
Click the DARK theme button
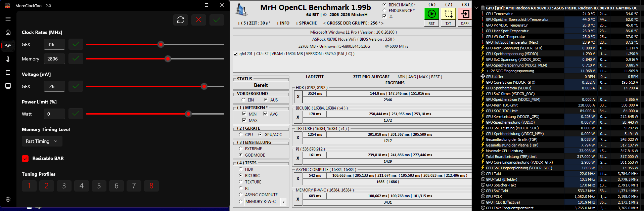coord(465,24)
